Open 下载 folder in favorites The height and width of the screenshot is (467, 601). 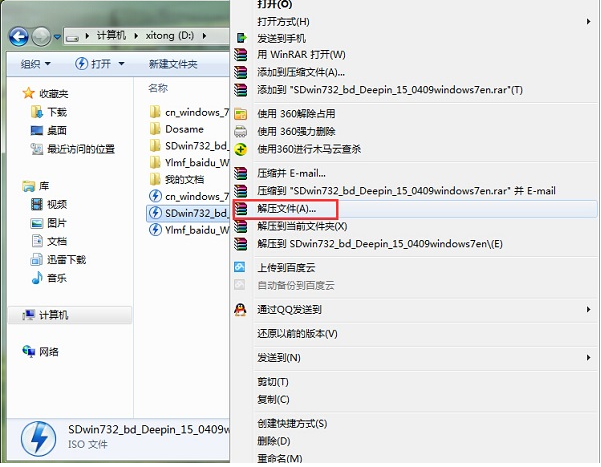[x=49, y=112]
